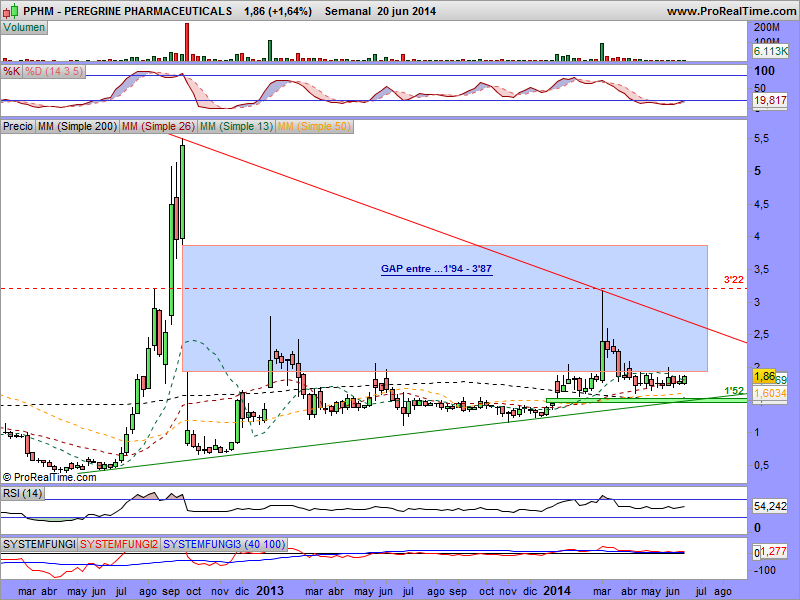Click the 54,242 RSI value tag
This screenshot has height=600, width=800.
770,506
